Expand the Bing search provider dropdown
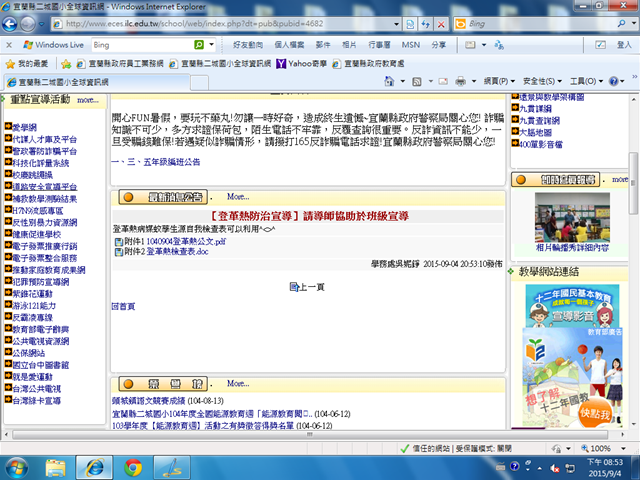640x480 pixels. click(633, 24)
